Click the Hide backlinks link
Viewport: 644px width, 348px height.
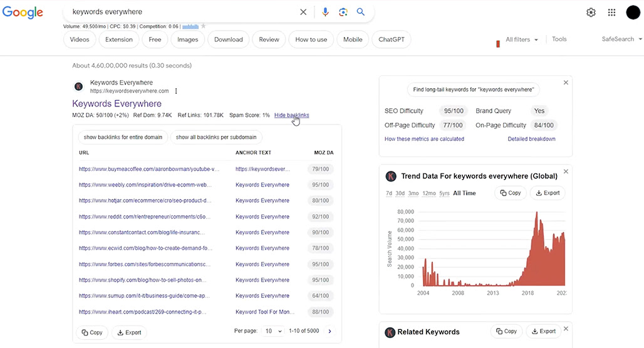291,115
